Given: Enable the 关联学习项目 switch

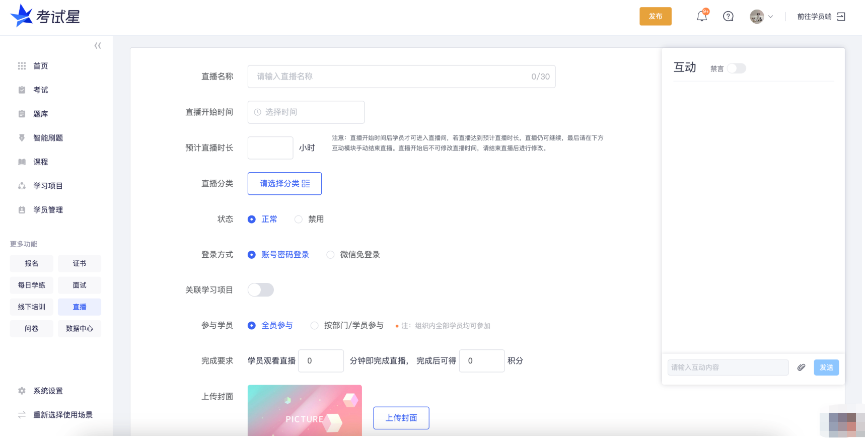Looking at the screenshot, I should (261, 290).
